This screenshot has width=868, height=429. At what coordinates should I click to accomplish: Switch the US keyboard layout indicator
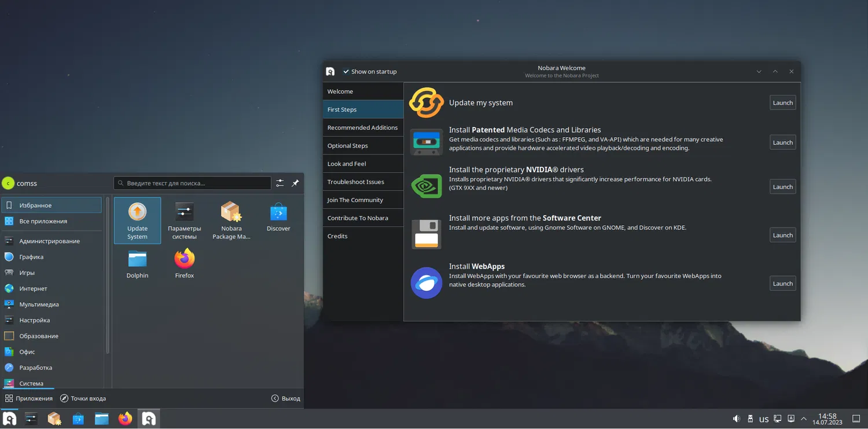click(764, 419)
